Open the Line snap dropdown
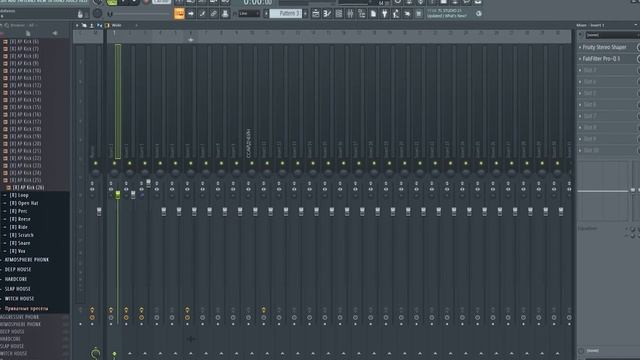This screenshot has height=360, width=640. coord(249,14)
